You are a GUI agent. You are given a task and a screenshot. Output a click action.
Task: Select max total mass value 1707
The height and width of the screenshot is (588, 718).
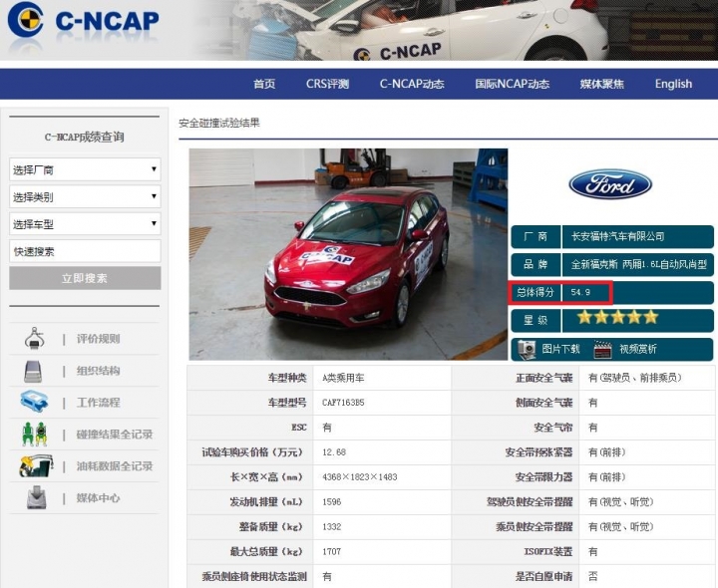[x=331, y=551]
